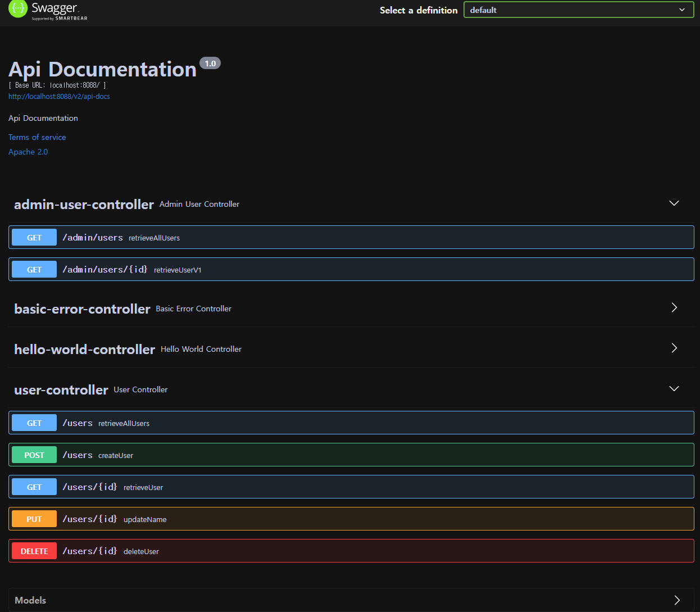Screen dimensions: 700x612
Task: Click GET button for /admin/users/{id}
Action: pos(34,270)
